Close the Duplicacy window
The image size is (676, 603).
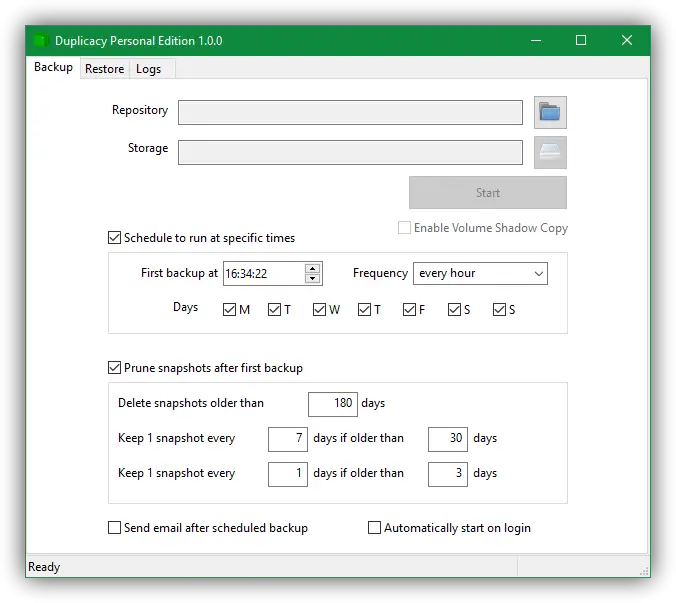pyautogui.click(x=627, y=41)
